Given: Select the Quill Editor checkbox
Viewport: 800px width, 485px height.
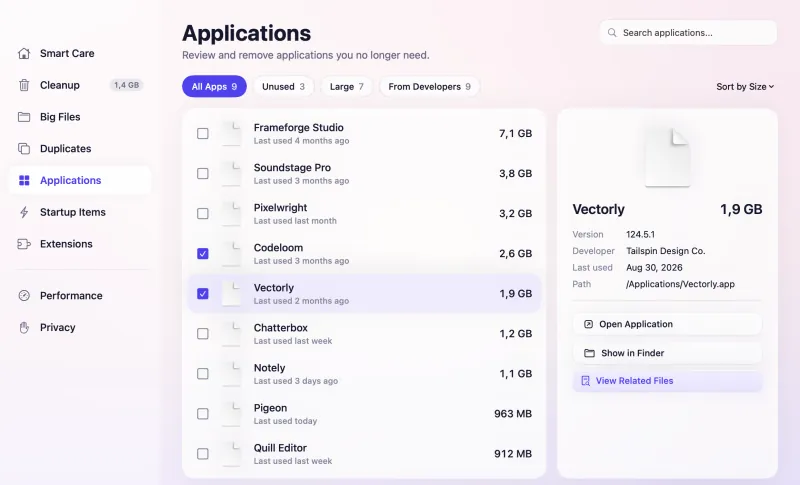Looking at the screenshot, I should (203, 454).
